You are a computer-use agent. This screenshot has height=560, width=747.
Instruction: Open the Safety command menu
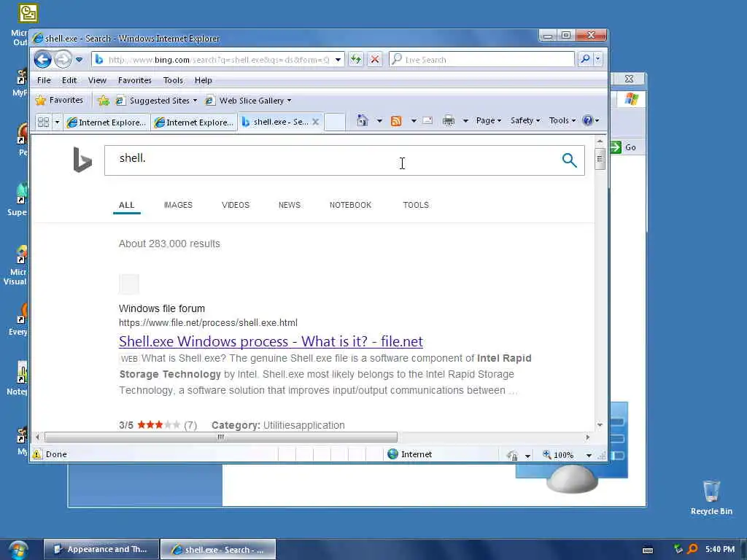pos(525,120)
